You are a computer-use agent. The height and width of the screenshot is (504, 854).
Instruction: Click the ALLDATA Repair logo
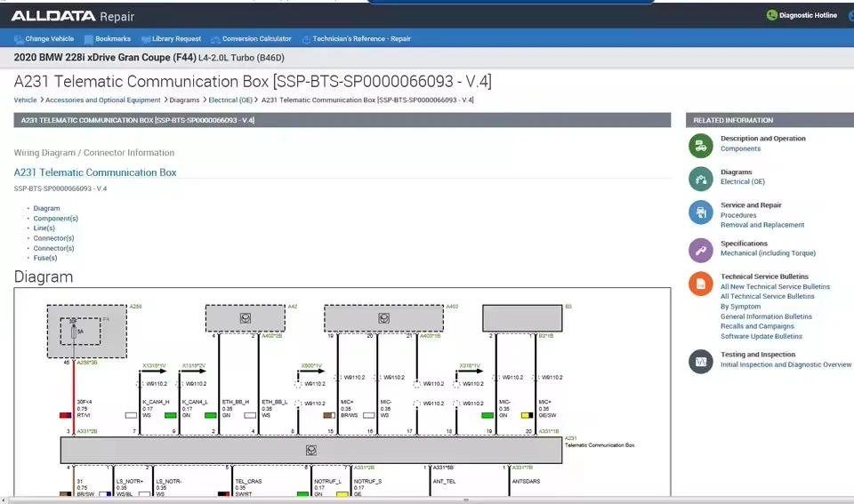(73, 16)
